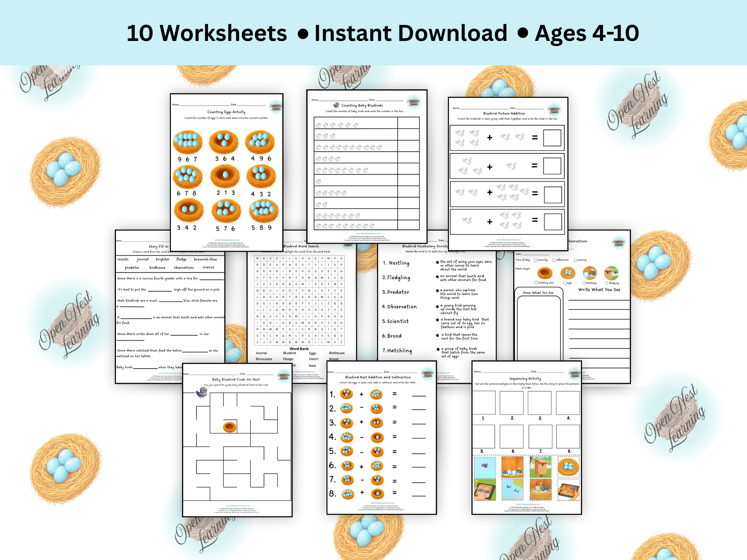Image resolution: width=747 pixels, height=560 pixels.
Task: Click vocabulary word '1. Nestling'
Action: point(396,263)
